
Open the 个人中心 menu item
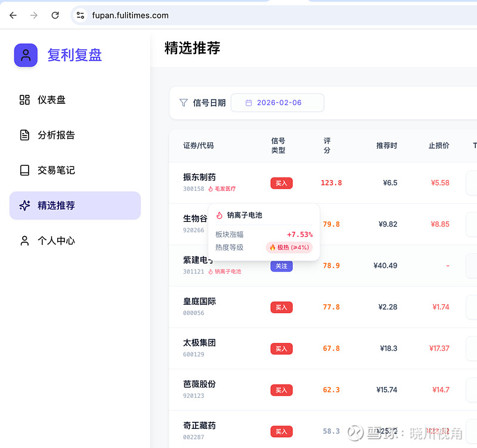[56, 241]
